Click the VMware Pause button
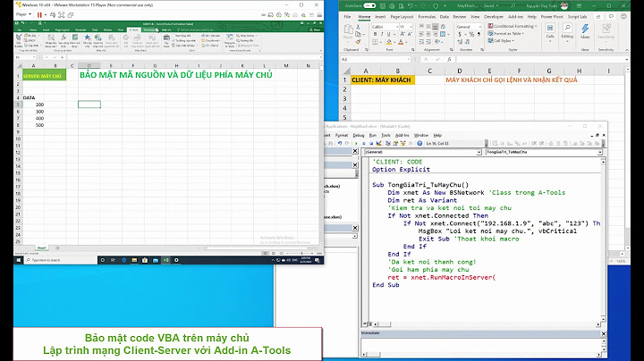The height and width of the screenshot is (361, 644). click(39, 15)
